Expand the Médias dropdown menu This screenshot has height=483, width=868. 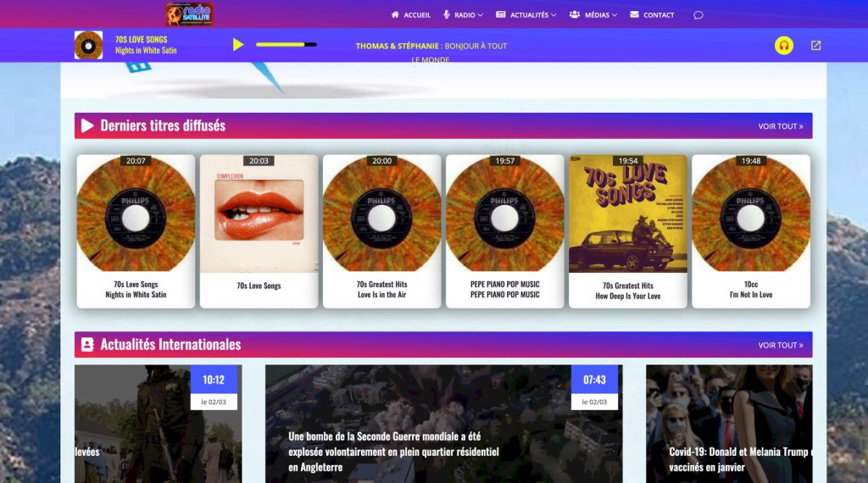[x=593, y=15]
